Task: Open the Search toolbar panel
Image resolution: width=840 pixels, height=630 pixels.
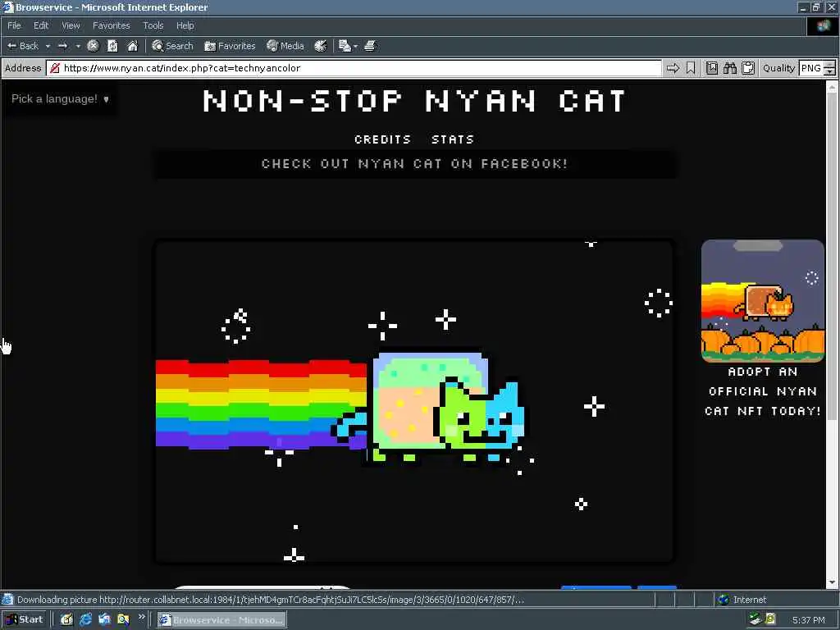Action: [172, 46]
